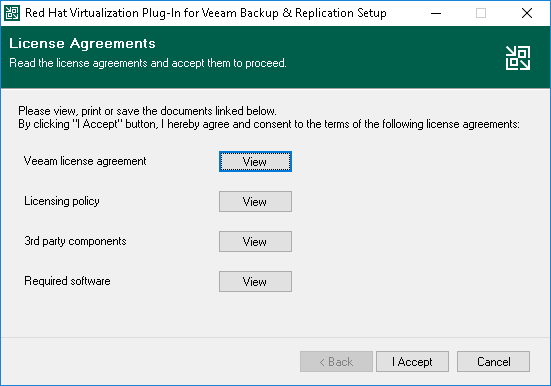Image resolution: width=551 pixels, height=386 pixels.
Task: Click the '3rd party components' label
Action: (75, 241)
